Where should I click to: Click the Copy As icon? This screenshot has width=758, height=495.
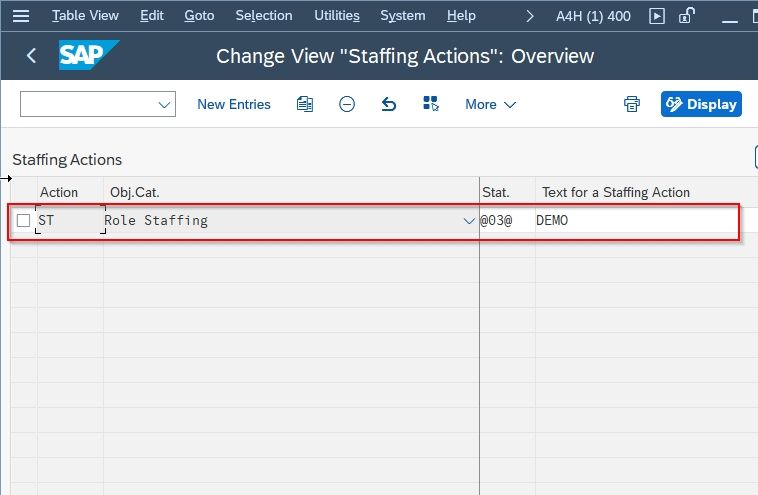pos(305,104)
